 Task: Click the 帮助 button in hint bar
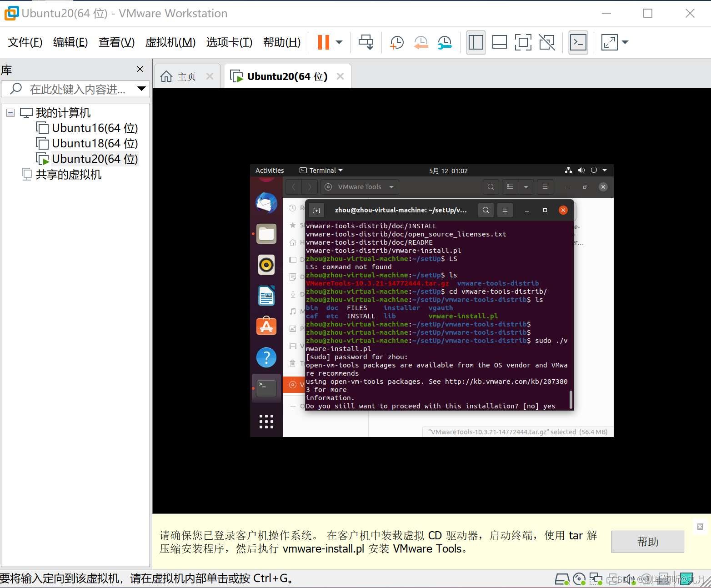point(648,542)
